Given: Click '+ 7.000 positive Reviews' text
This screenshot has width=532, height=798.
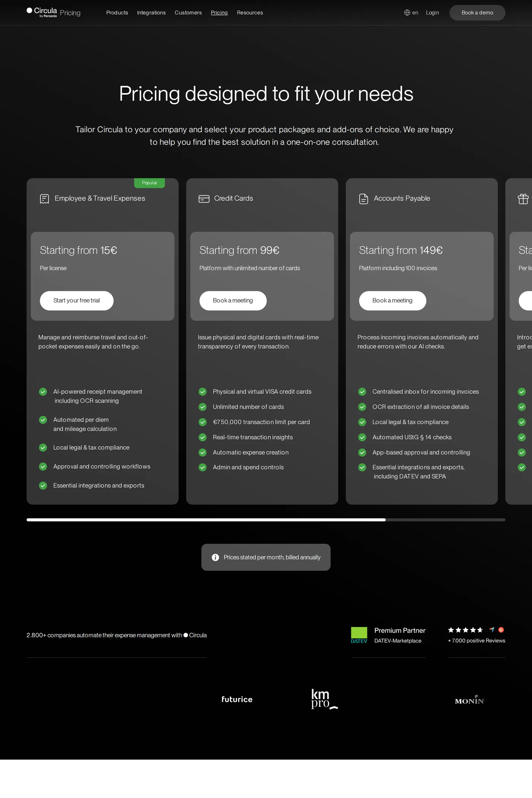Looking at the screenshot, I should pos(477,641).
